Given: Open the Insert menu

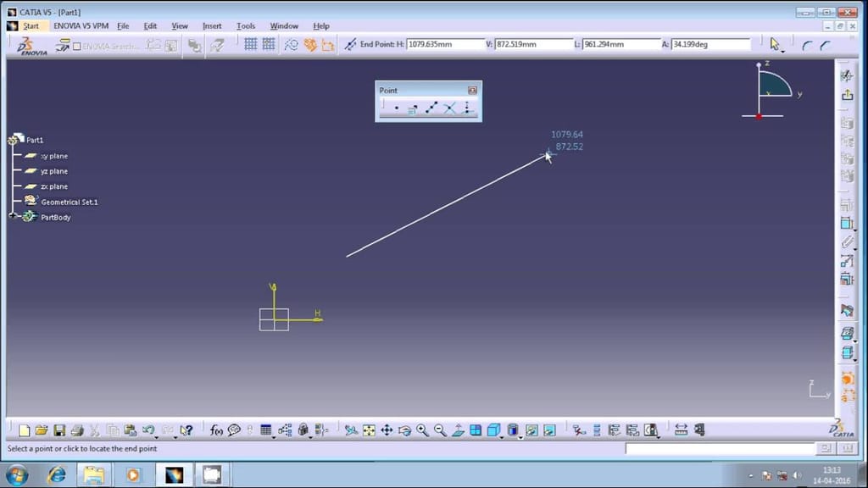Looking at the screenshot, I should [x=211, y=25].
